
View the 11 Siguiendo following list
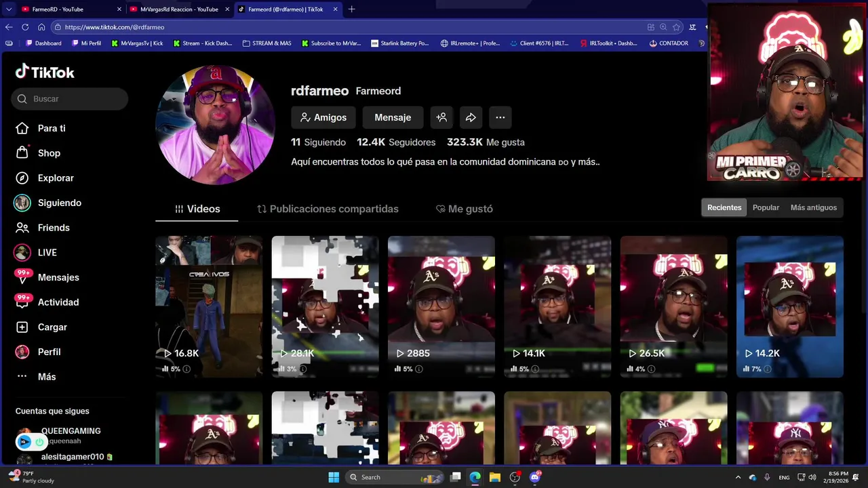[x=318, y=142]
